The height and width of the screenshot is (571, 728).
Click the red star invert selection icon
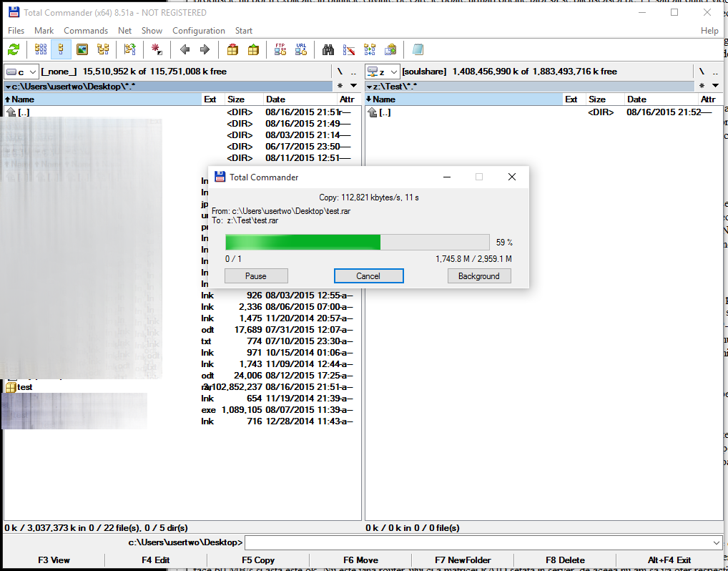[x=157, y=49]
